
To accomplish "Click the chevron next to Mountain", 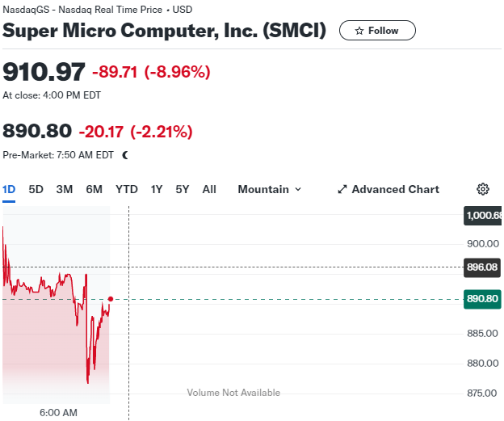I will coord(298,189).
